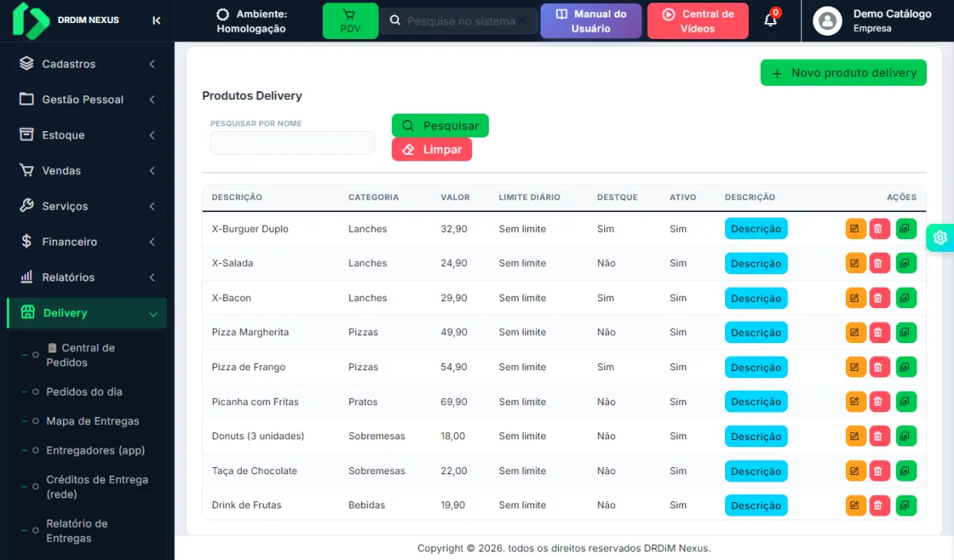The image size is (954, 560).
Task: Open floating settings gear on right edge
Action: point(940,238)
